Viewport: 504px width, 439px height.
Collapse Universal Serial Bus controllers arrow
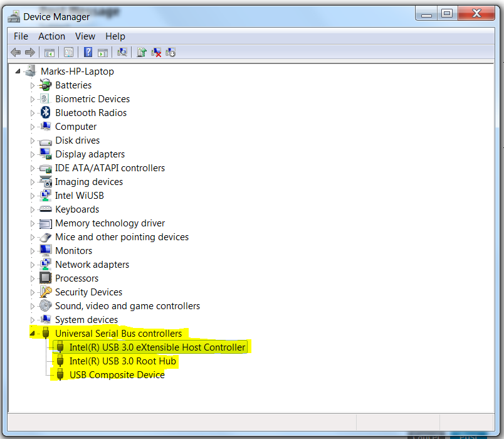pos(32,334)
